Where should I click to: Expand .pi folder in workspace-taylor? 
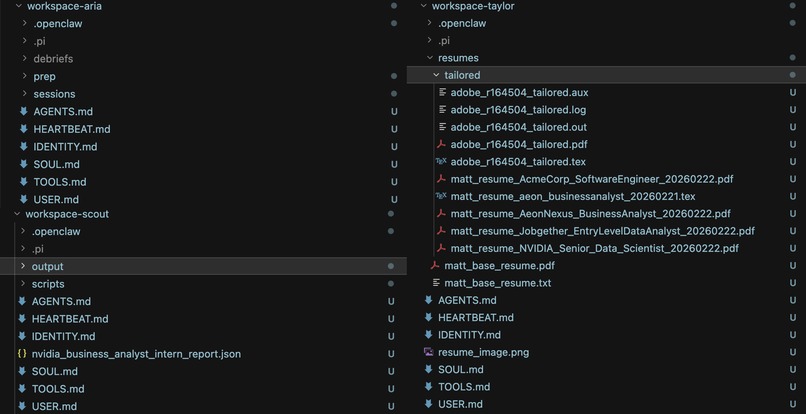(430, 40)
